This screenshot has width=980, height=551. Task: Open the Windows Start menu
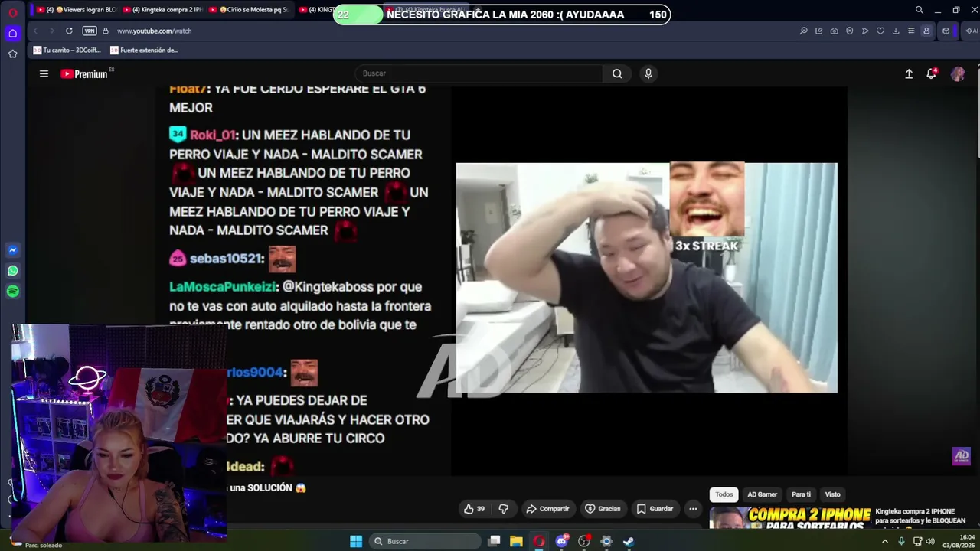[356, 541]
